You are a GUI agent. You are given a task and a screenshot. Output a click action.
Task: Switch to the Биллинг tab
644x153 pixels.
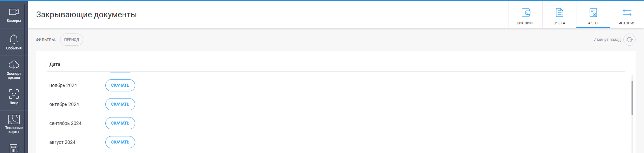pos(525,15)
